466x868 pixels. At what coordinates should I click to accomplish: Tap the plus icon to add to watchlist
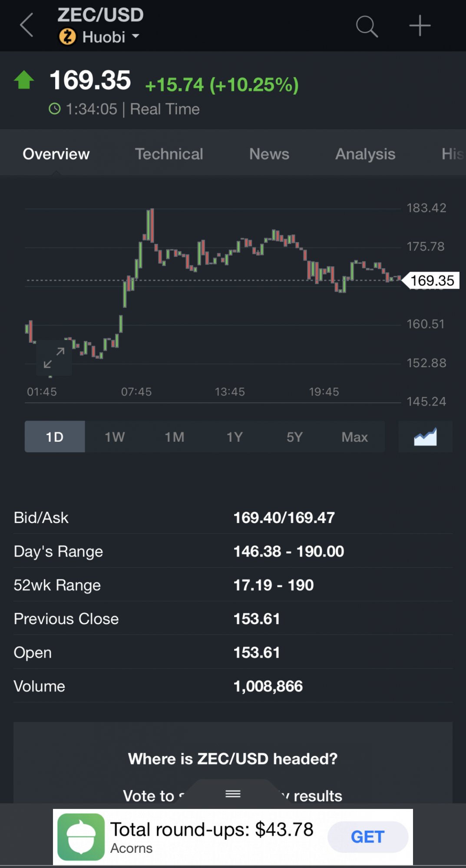(420, 26)
